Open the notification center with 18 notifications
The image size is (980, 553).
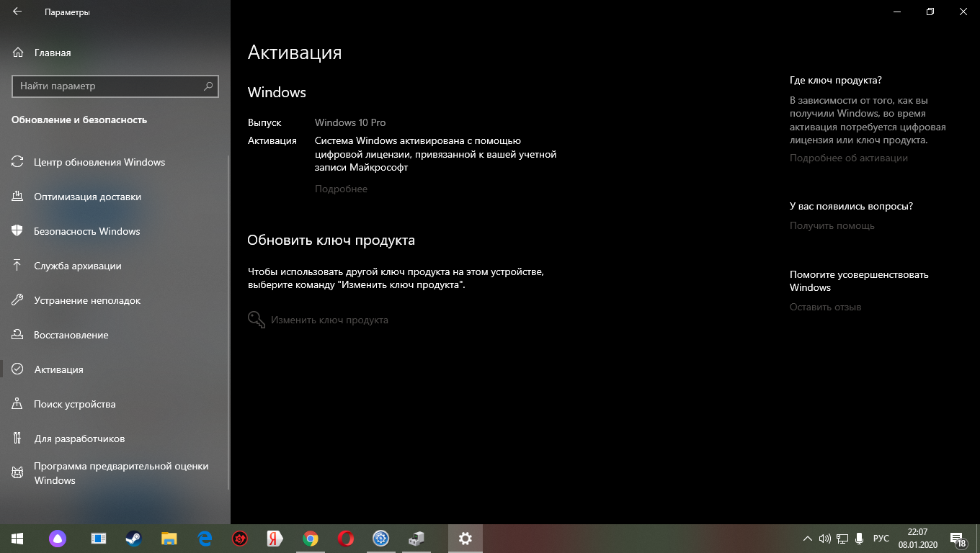959,539
